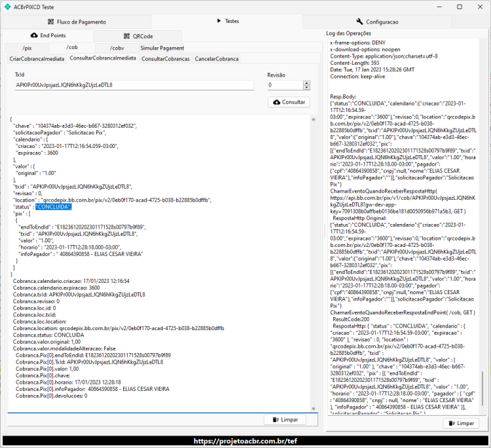Click the Cobranca.Pix[0].devolucoes: 0 line
This screenshot has height=448, width=491.
[x=51, y=396]
